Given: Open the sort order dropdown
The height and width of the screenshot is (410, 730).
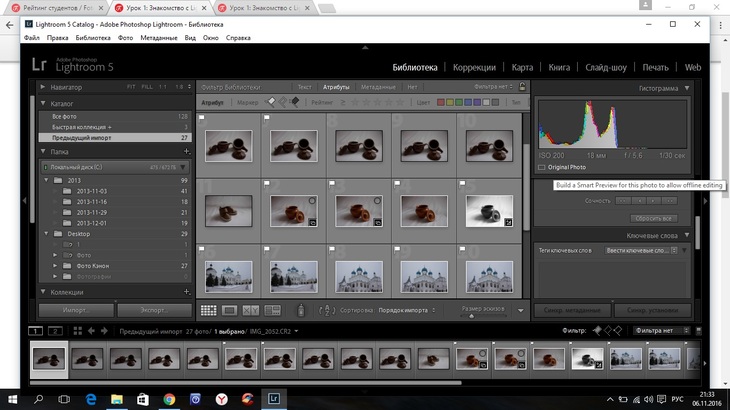Looking at the screenshot, I should [x=405, y=311].
